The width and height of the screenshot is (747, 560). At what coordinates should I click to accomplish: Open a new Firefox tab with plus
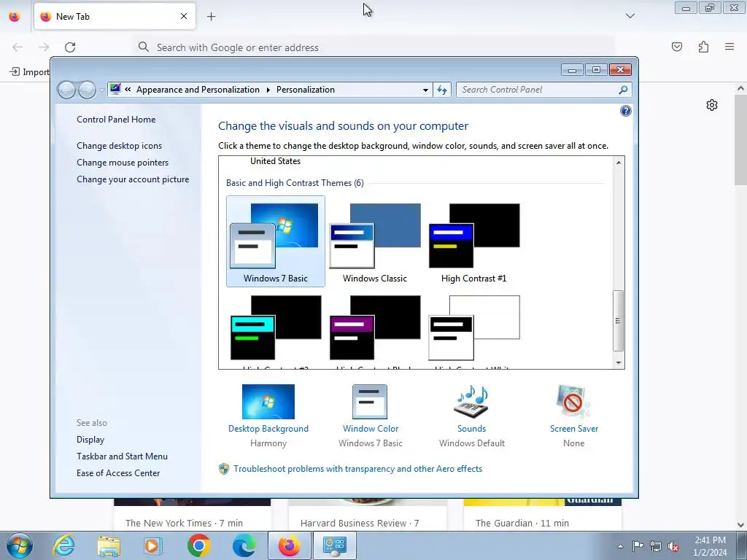coord(211,16)
